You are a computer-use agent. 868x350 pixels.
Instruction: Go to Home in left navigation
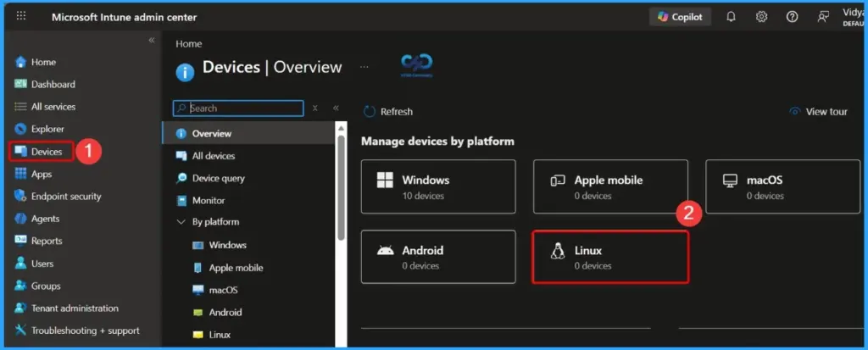pos(36,62)
